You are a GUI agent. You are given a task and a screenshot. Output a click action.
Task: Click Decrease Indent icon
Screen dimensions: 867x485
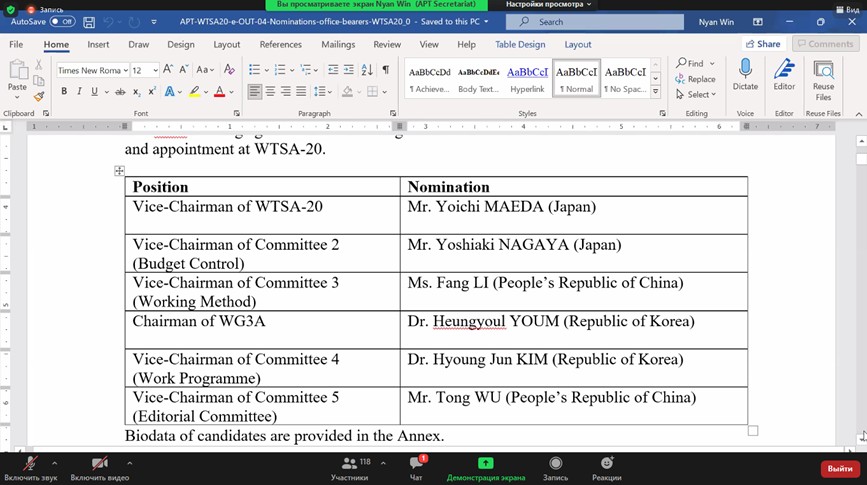click(x=333, y=70)
